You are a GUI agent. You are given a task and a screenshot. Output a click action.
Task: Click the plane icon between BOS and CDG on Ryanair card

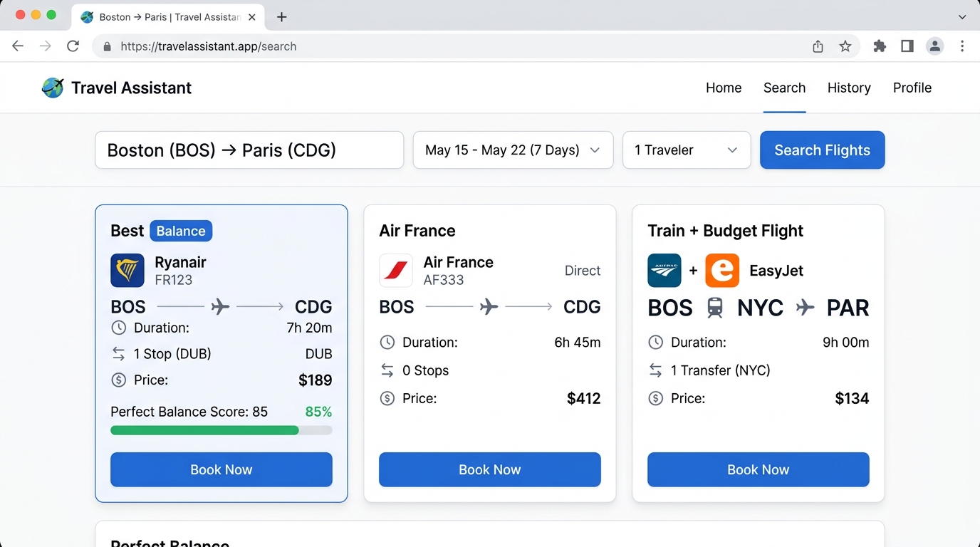coord(221,307)
